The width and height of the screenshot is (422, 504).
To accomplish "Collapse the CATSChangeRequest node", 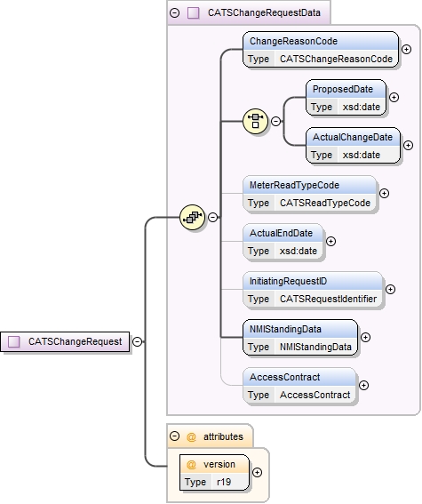I will (x=137, y=341).
